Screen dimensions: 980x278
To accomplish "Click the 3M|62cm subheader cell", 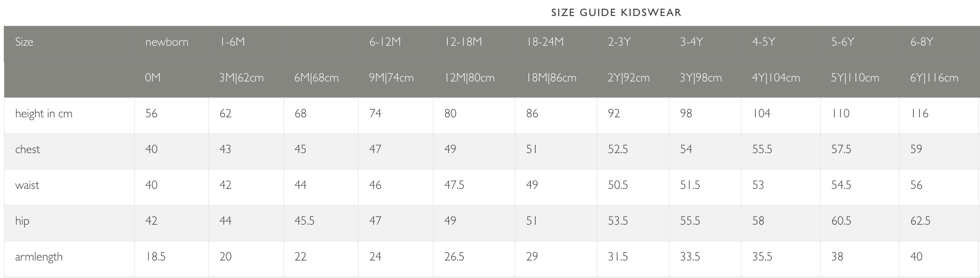I will [x=241, y=78].
